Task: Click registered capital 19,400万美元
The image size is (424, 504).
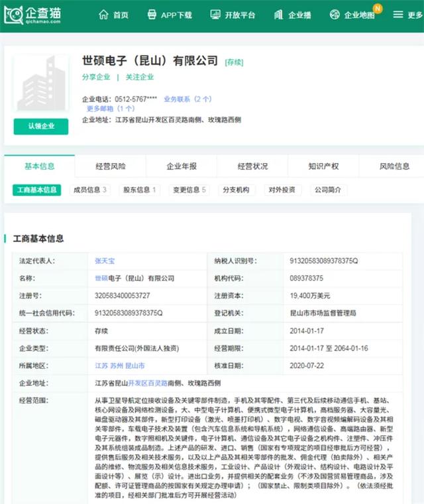Action: (x=310, y=296)
